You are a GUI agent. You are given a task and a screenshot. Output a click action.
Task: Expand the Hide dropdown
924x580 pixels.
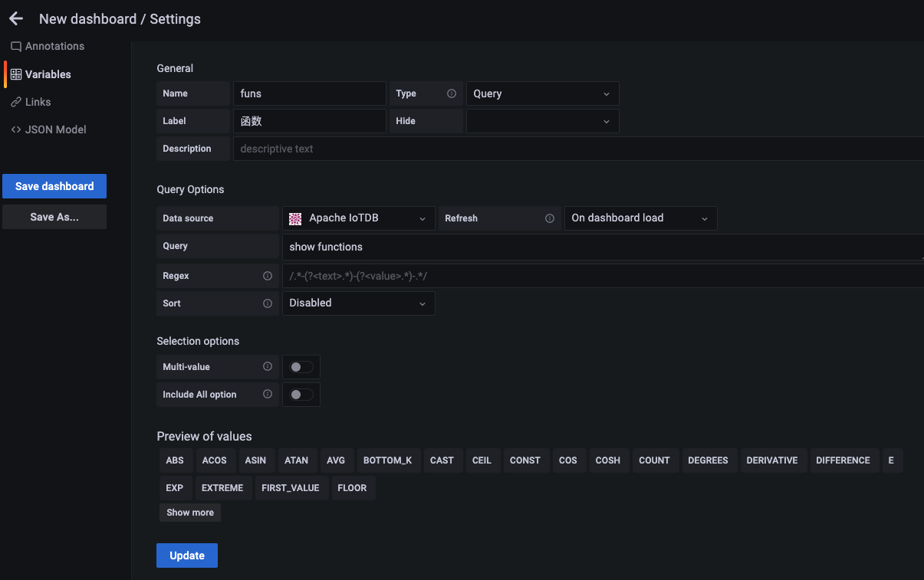tap(541, 121)
